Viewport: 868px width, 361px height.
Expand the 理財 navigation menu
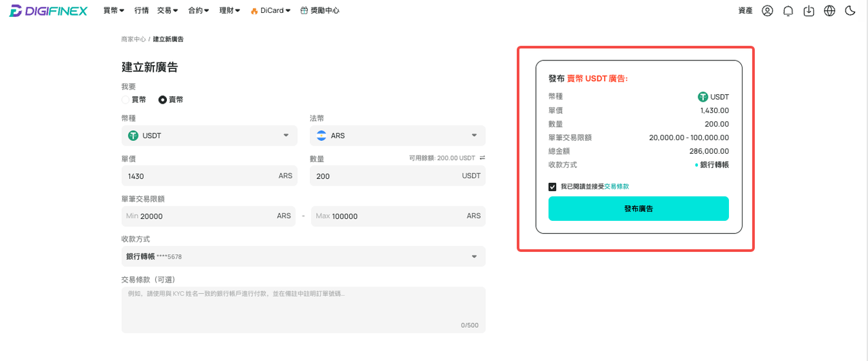(230, 11)
